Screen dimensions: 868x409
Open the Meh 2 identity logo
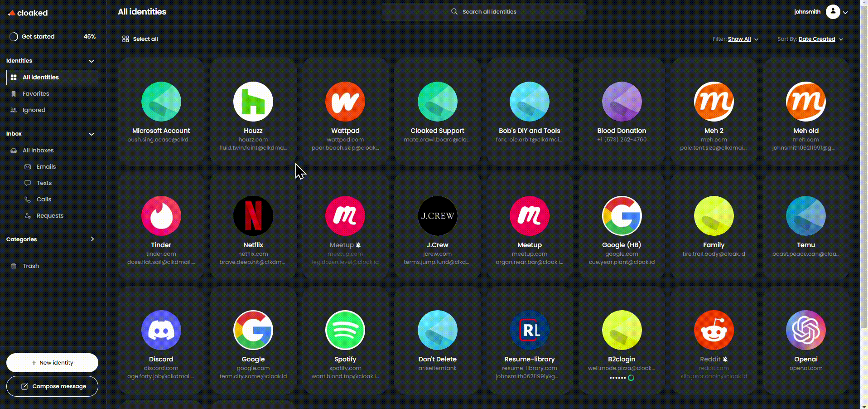click(x=714, y=102)
